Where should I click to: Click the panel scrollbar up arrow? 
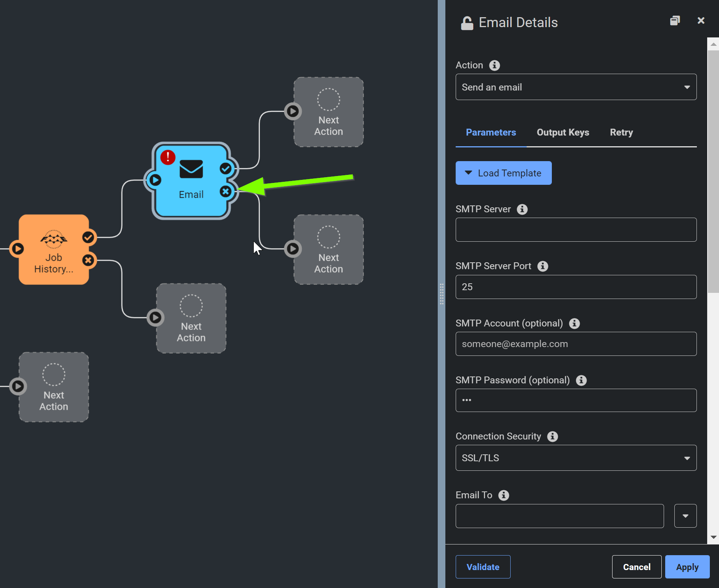[x=713, y=44]
